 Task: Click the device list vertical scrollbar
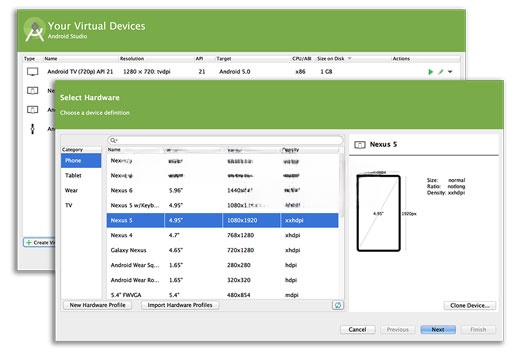pos(341,187)
